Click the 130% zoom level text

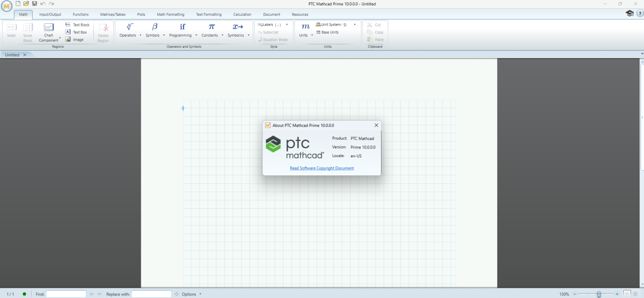564,294
